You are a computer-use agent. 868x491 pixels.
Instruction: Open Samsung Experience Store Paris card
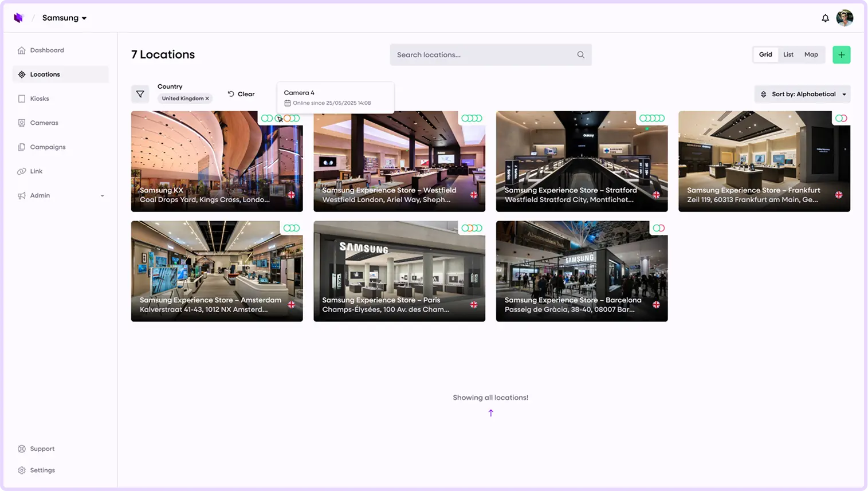(399, 271)
